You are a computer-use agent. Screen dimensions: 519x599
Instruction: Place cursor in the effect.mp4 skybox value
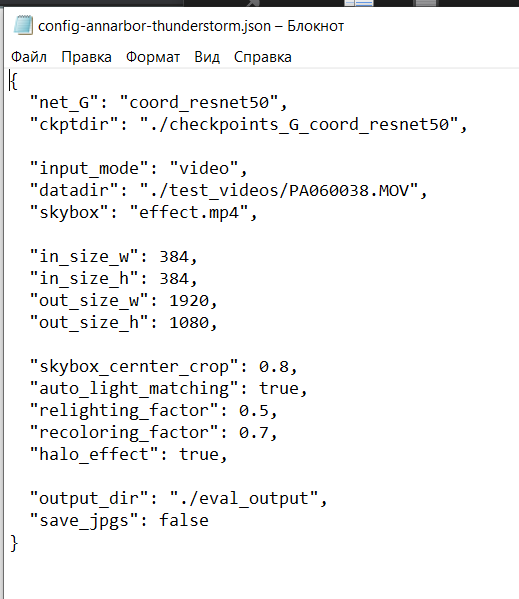(x=189, y=212)
